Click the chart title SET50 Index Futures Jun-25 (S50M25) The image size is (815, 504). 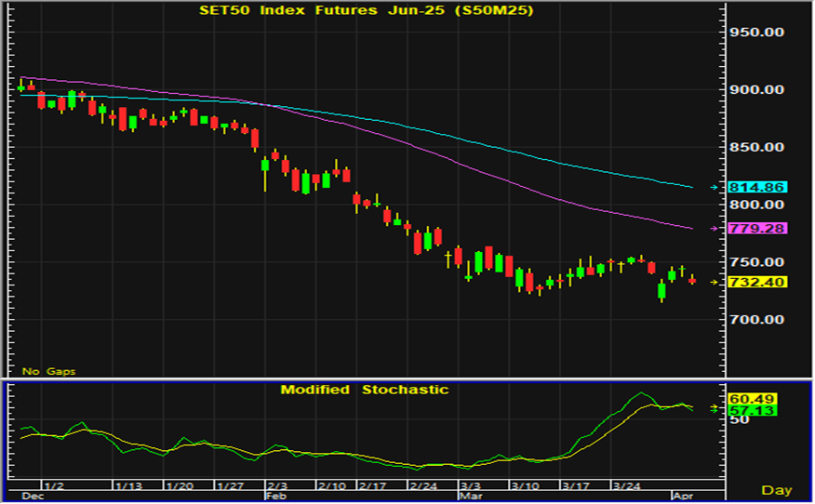click(366, 10)
